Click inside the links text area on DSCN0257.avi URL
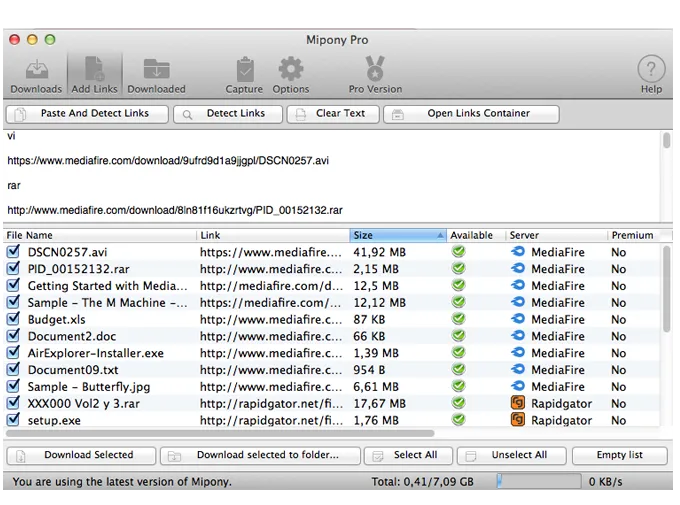 (168, 161)
